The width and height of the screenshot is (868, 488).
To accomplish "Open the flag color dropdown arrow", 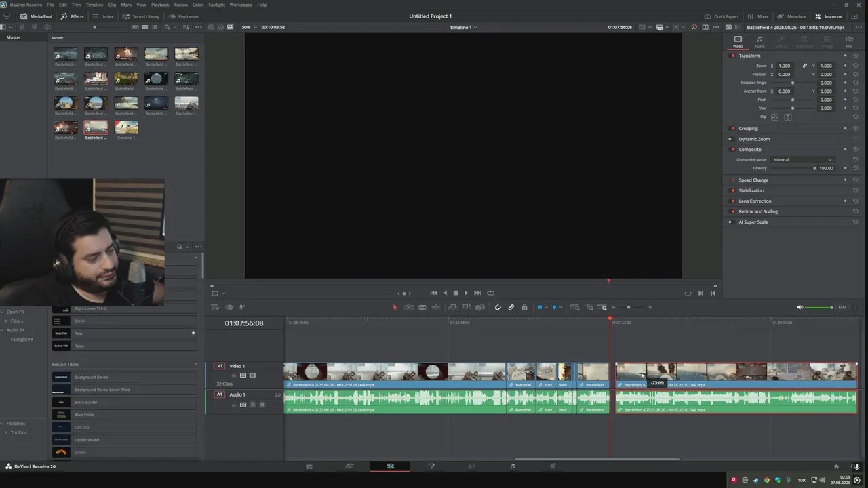I will pos(546,307).
